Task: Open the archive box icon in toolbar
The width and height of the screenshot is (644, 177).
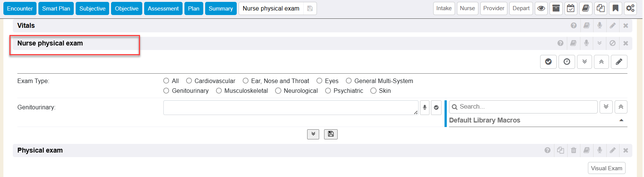Action: click(x=556, y=8)
